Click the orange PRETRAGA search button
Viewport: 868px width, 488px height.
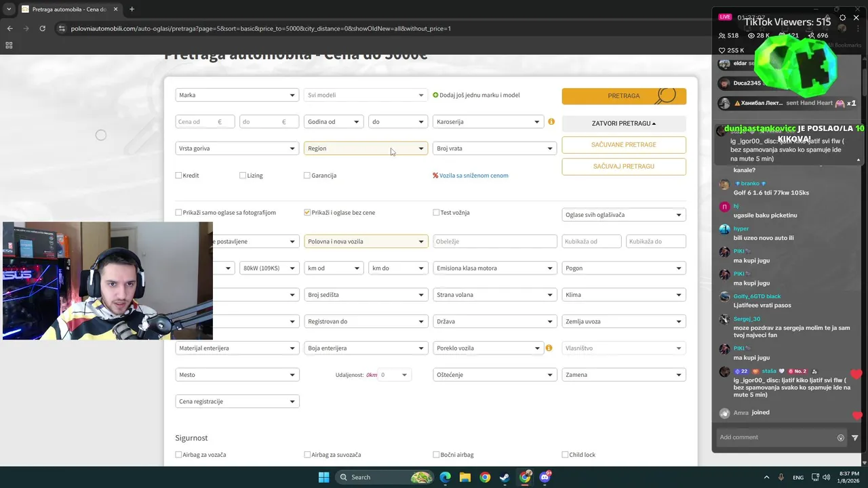pyautogui.click(x=624, y=96)
